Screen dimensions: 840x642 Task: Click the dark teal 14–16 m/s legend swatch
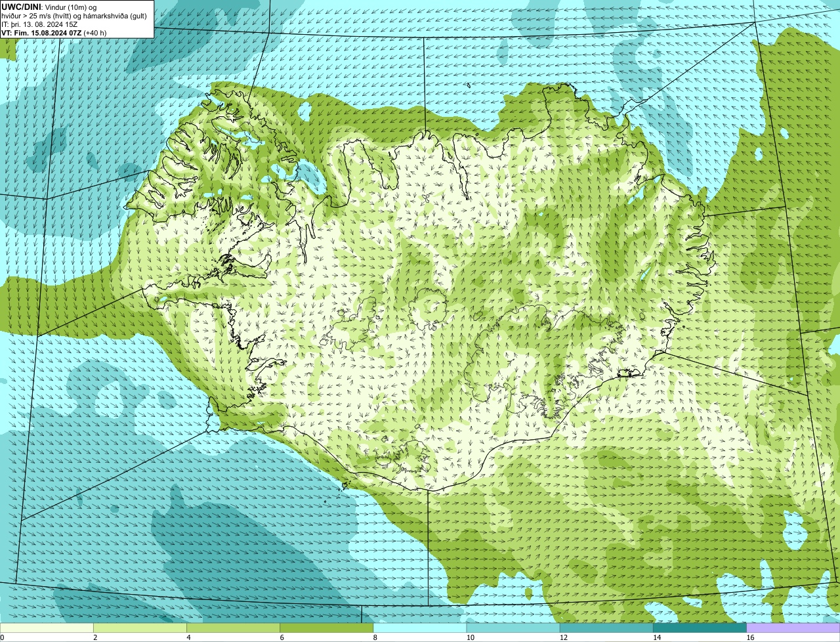pyautogui.click(x=700, y=628)
